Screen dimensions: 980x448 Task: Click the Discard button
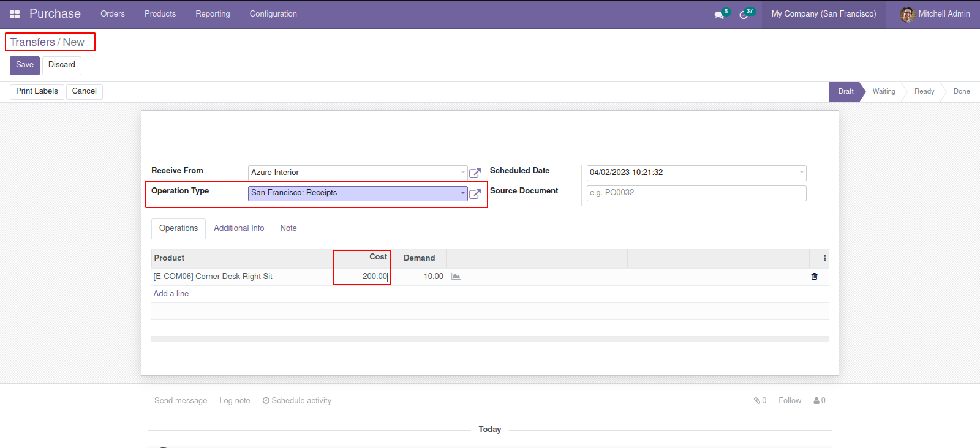(x=62, y=65)
